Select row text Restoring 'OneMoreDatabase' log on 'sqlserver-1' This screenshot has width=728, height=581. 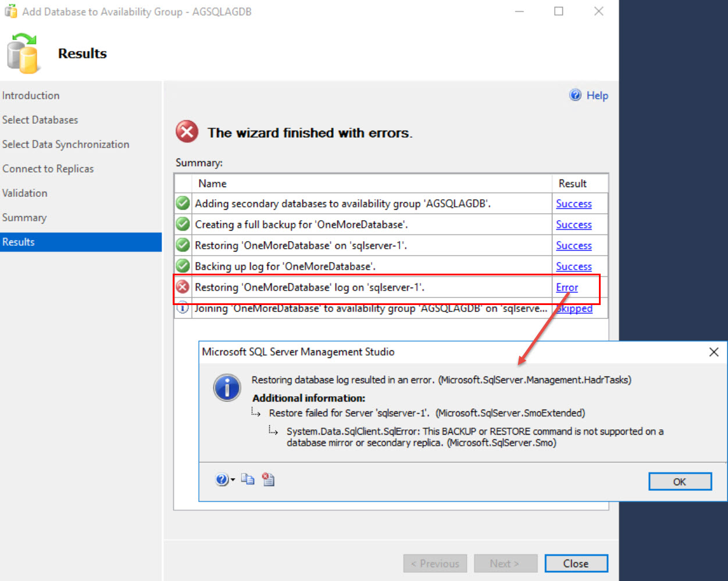(x=309, y=288)
